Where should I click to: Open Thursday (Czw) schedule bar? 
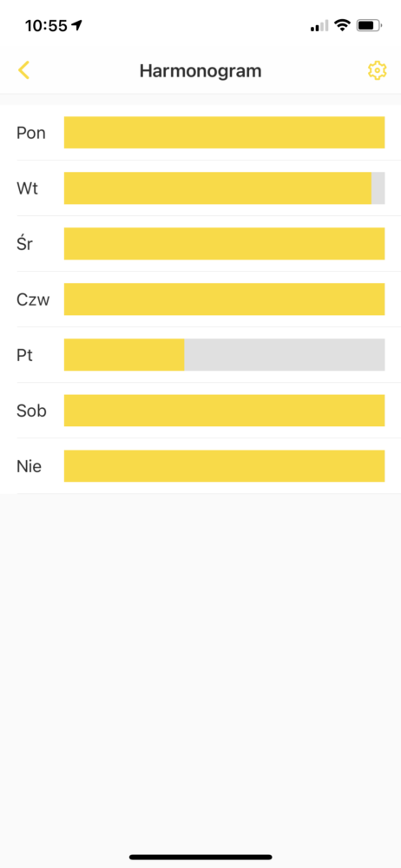pyautogui.click(x=224, y=299)
